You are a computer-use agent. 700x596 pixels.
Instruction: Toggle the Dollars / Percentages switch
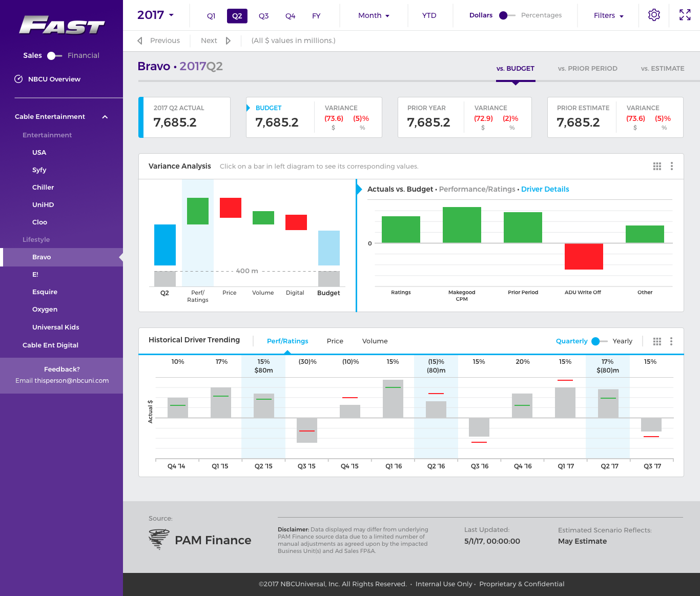coord(507,15)
